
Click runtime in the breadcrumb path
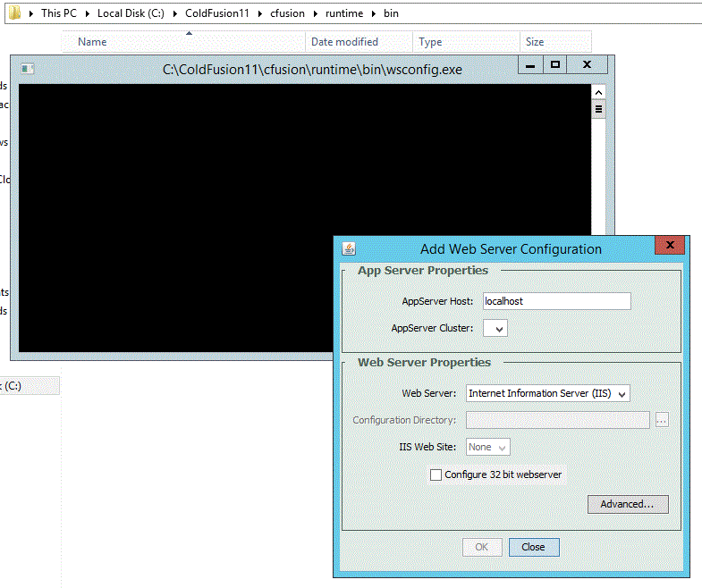pos(344,13)
